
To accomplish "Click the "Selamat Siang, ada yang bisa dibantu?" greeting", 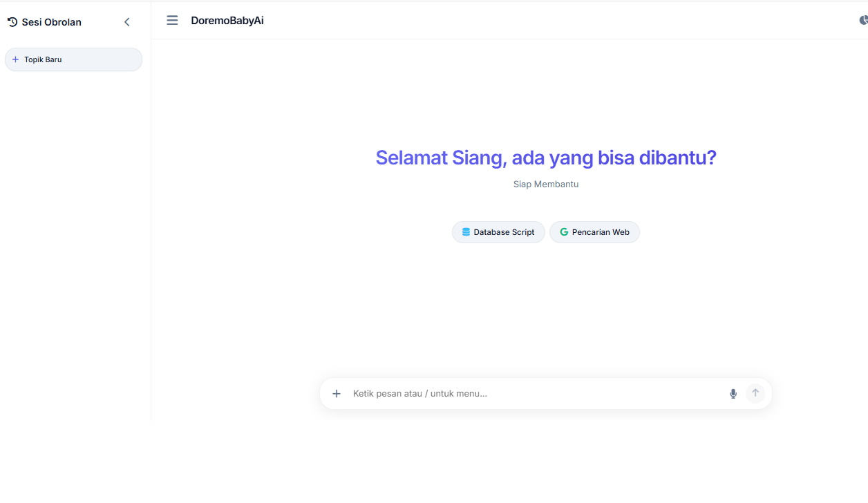I will (x=546, y=158).
